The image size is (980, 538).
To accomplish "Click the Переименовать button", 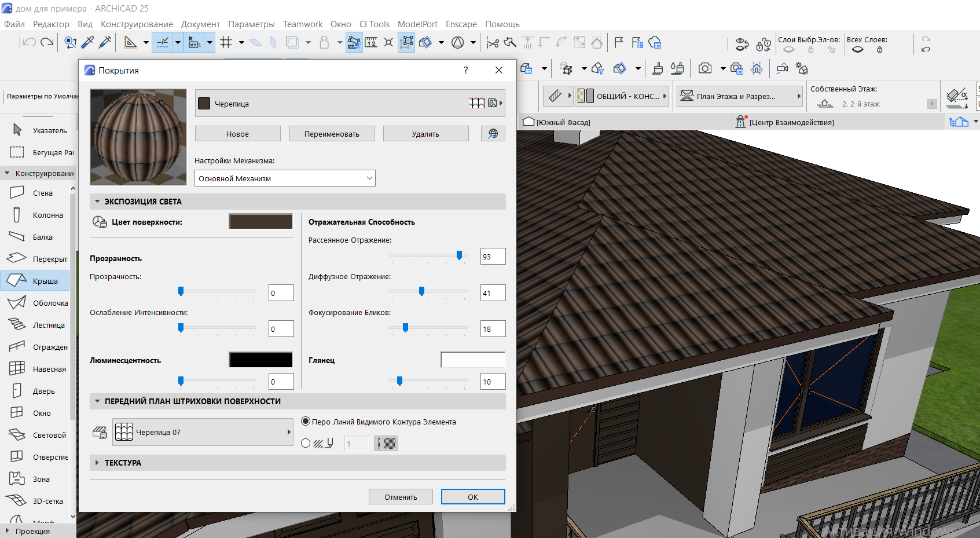I will pyautogui.click(x=332, y=134).
